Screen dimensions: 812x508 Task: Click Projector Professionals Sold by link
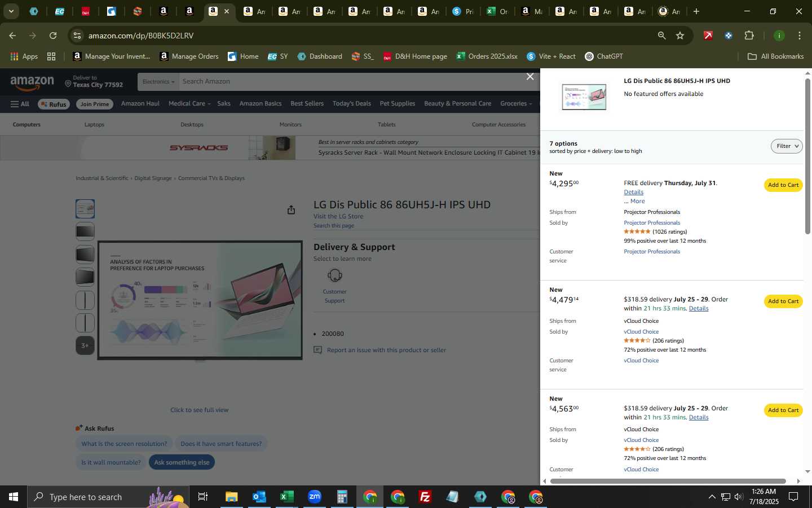coord(652,223)
